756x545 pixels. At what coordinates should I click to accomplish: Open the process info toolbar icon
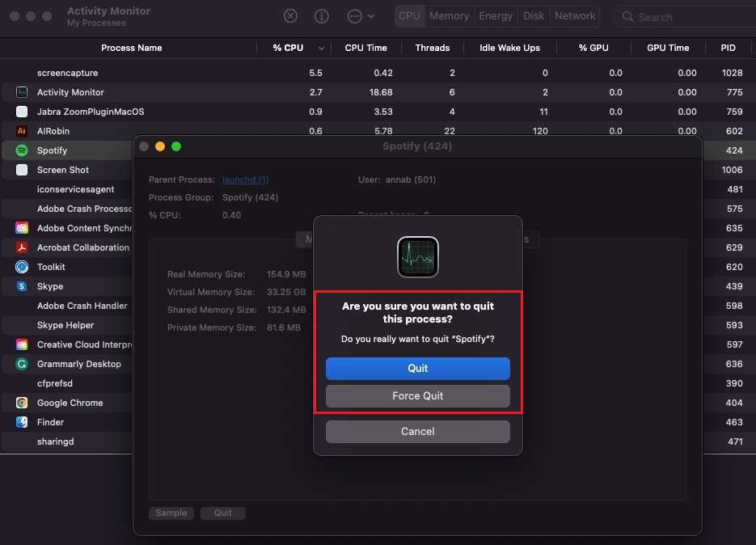point(322,16)
